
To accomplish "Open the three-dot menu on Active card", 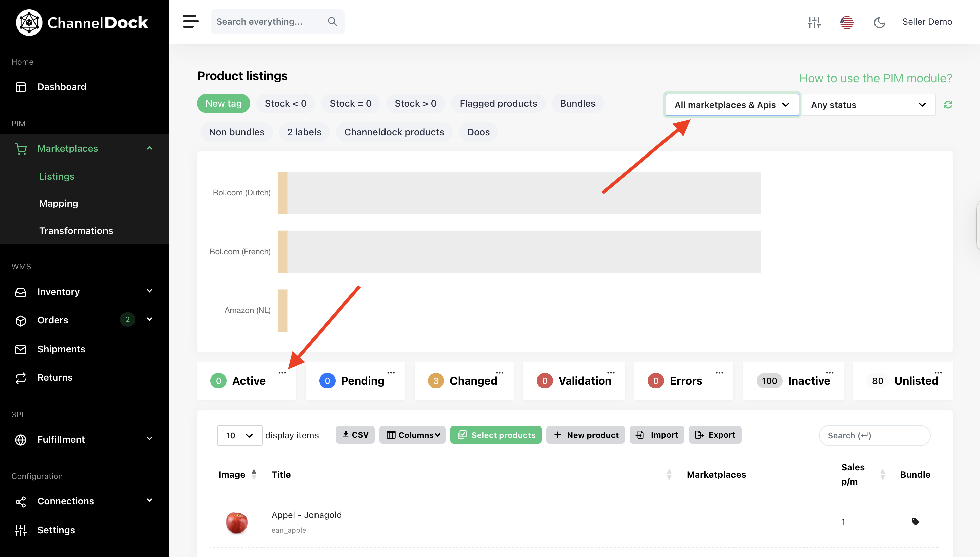I will click(x=282, y=372).
